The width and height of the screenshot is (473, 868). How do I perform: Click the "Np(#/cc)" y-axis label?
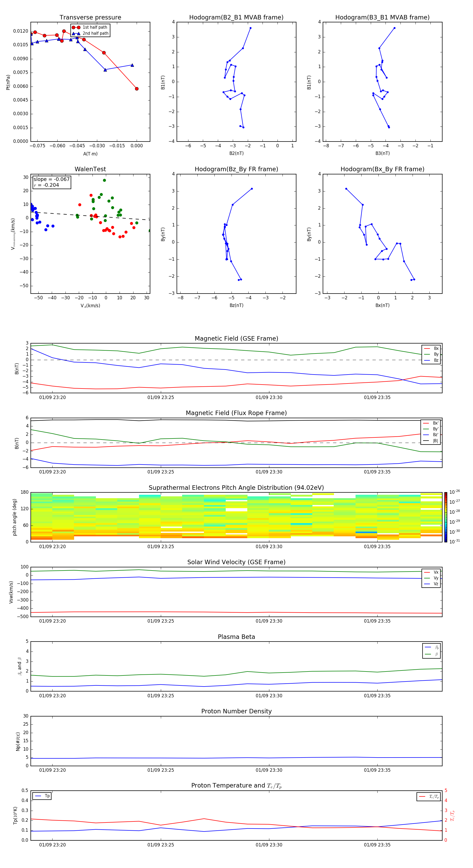click(x=18, y=741)
